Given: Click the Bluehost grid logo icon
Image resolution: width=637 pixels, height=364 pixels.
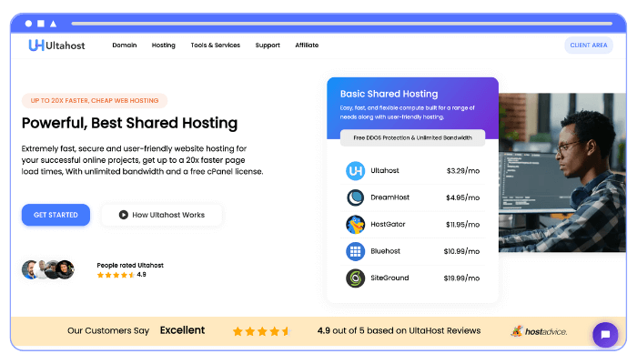Looking at the screenshot, I should click(x=355, y=251).
